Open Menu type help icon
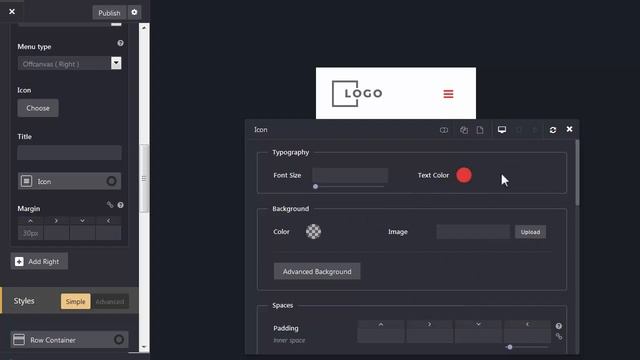The height and width of the screenshot is (360, 640). tap(120, 43)
